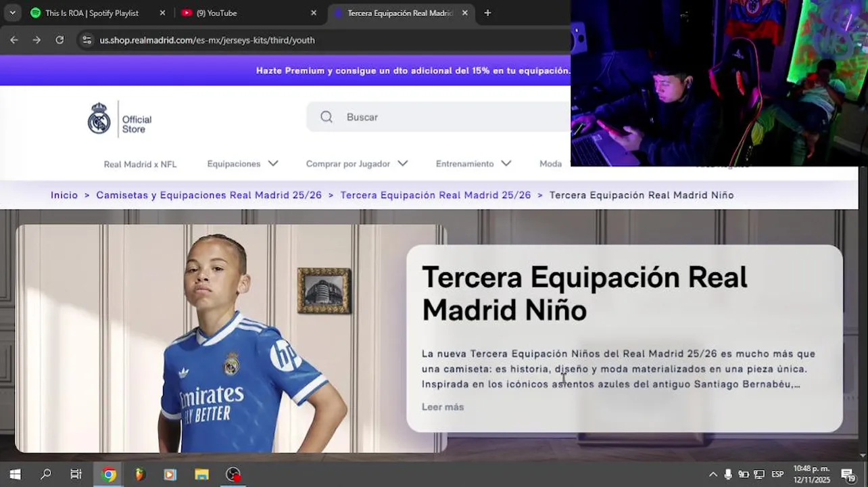Expand the Comprar por Jugador menu
The width and height of the screenshot is (868, 487).
[x=357, y=164]
